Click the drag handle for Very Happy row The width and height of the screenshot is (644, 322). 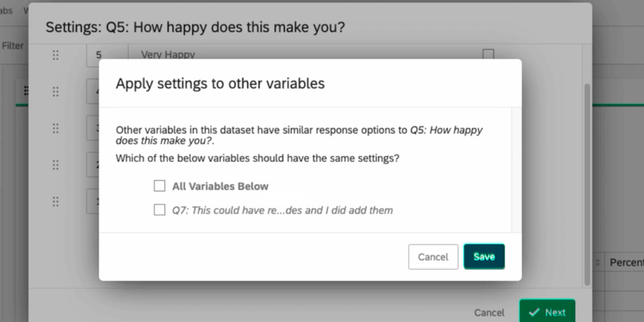tap(55, 55)
